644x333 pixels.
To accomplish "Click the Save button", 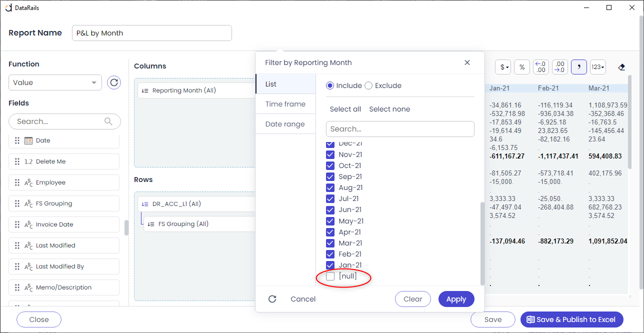I will click(493, 319).
